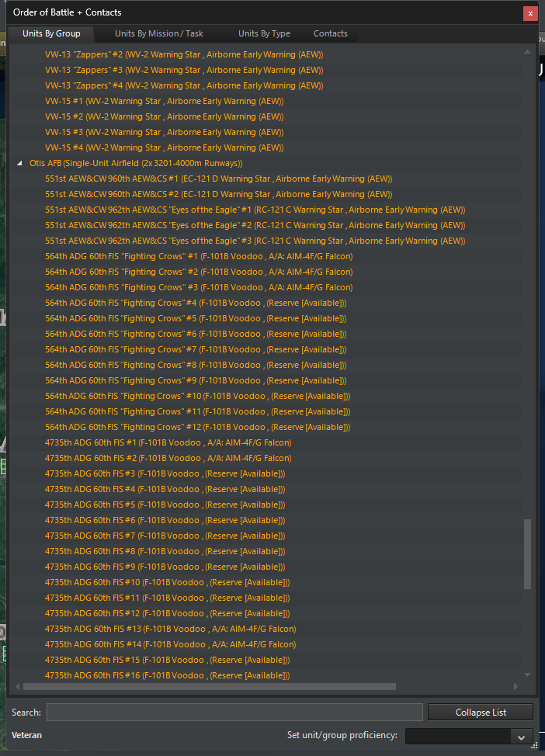Select 4735th ADG 60th FIS #2

pyautogui.click(x=168, y=458)
